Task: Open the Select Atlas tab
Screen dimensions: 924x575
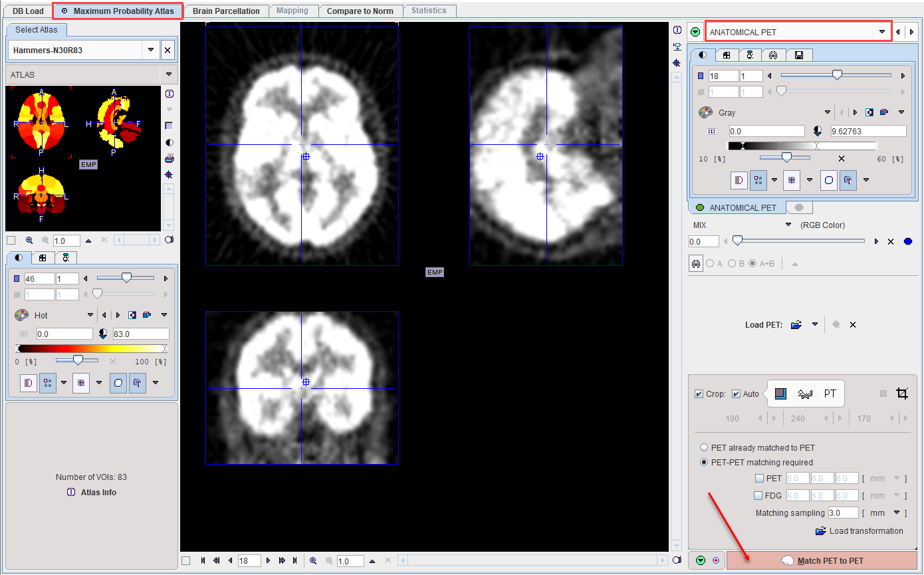Action: [37, 30]
